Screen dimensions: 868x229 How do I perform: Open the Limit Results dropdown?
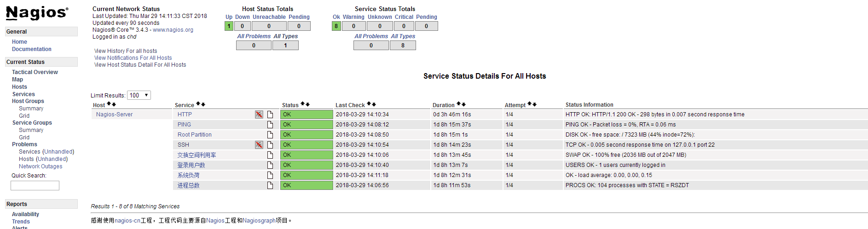(139, 95)
